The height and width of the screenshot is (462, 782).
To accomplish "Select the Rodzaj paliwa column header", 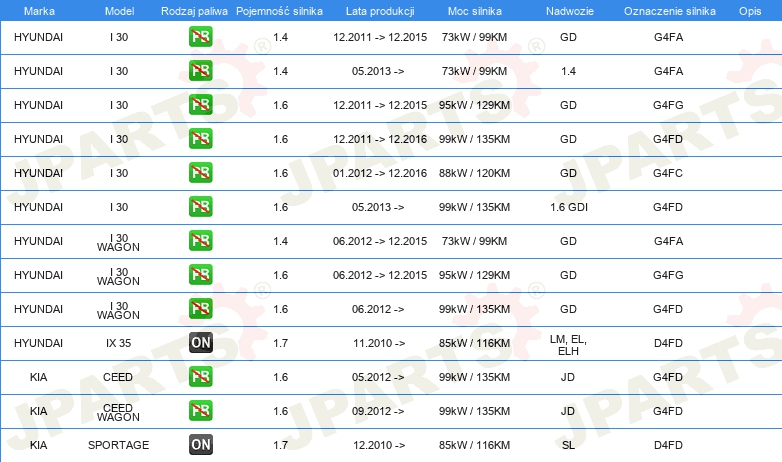I will tap(194, 11).
